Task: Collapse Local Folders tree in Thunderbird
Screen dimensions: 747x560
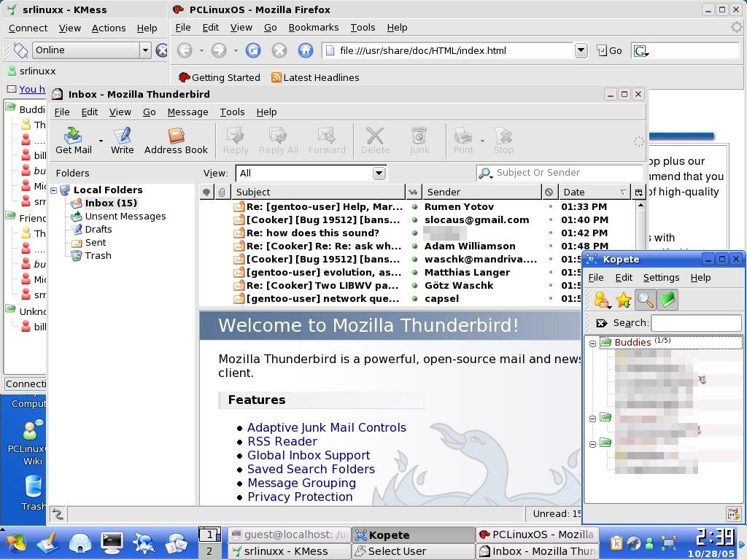Action: click(x=54, y=190)
